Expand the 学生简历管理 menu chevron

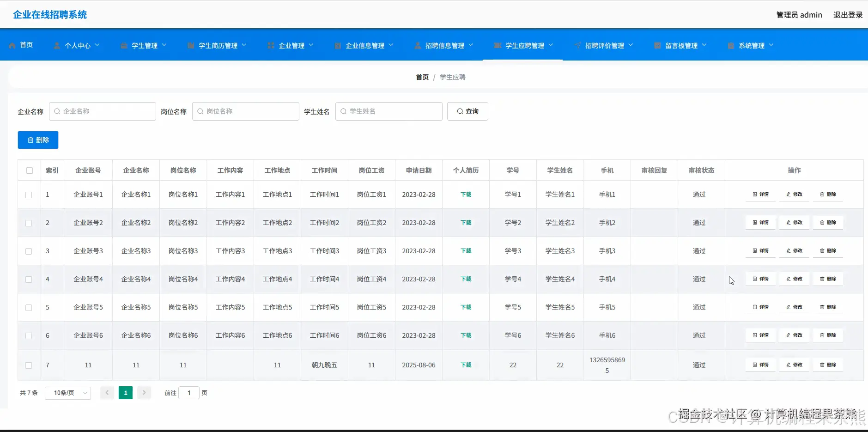[244, 45]
